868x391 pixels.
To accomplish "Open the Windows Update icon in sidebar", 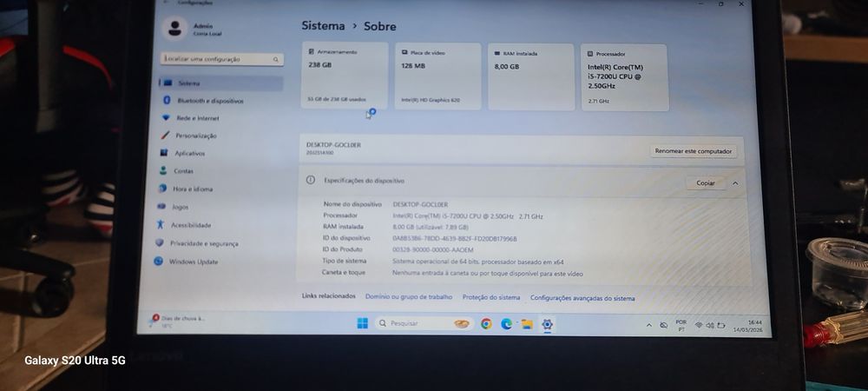I will pyautogui.click(x=158, y=261).
